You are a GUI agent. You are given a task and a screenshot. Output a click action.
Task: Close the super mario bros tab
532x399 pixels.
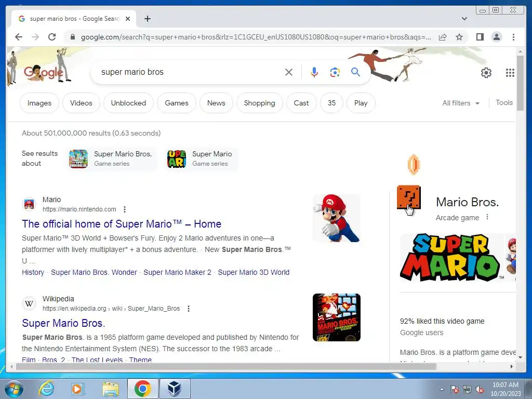tap(128, 19)
